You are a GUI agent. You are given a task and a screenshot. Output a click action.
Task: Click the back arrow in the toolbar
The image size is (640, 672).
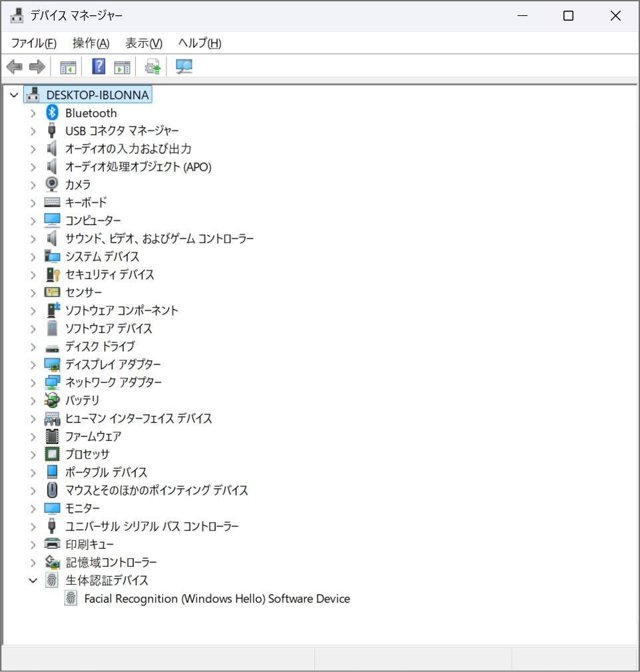(x=14, y=67)
